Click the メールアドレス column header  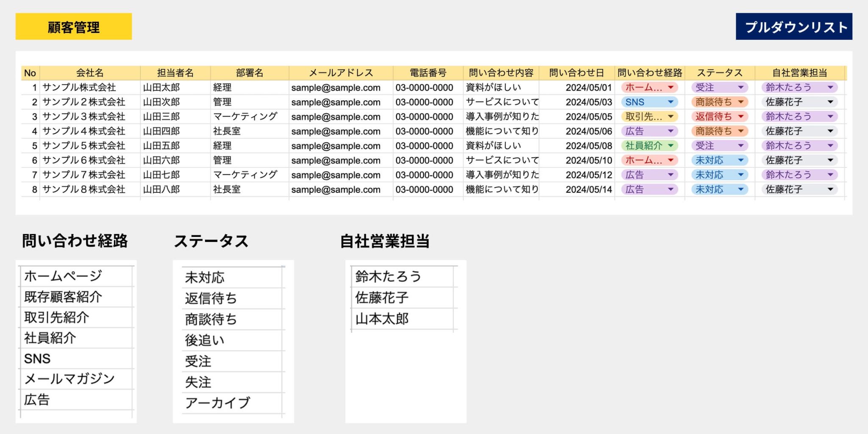(x=341, y=73)
